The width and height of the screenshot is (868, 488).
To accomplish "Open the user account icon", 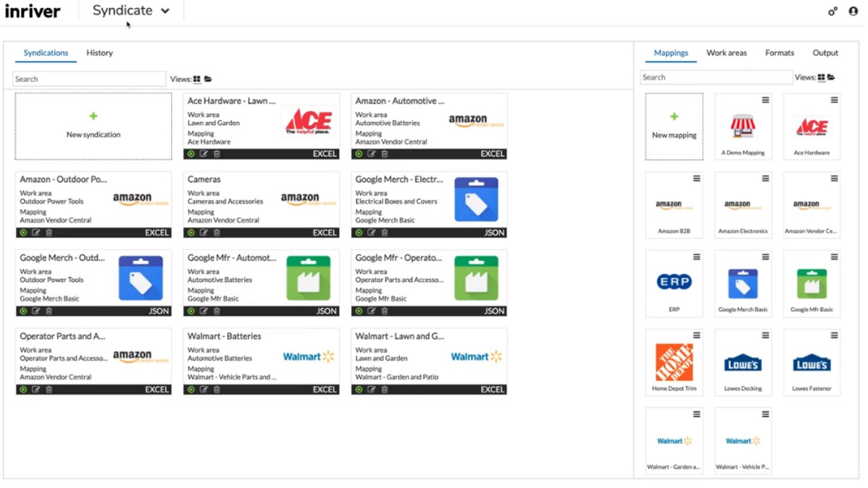I will pyautogui.click(x=853, y=11).
